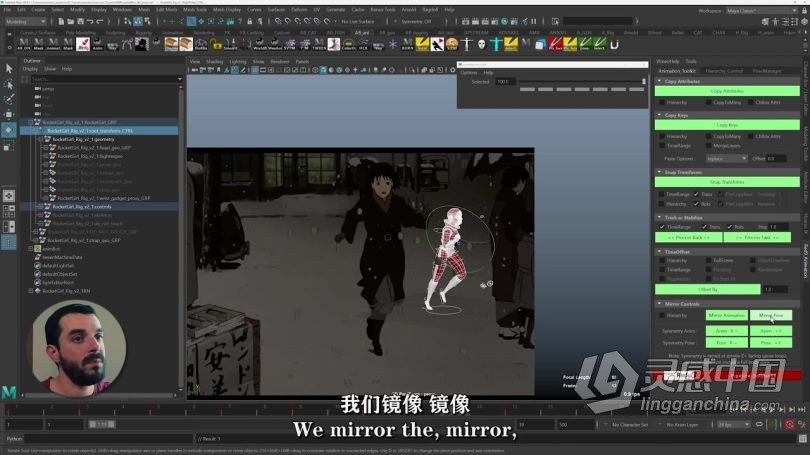This screenshot has width=810, height=455.
Task: Click the New Scene icon
Action: [x=61, y=21]
